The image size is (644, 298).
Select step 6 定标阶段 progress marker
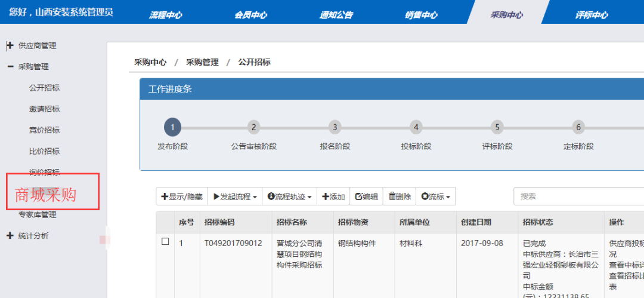(x=578, y=127)
